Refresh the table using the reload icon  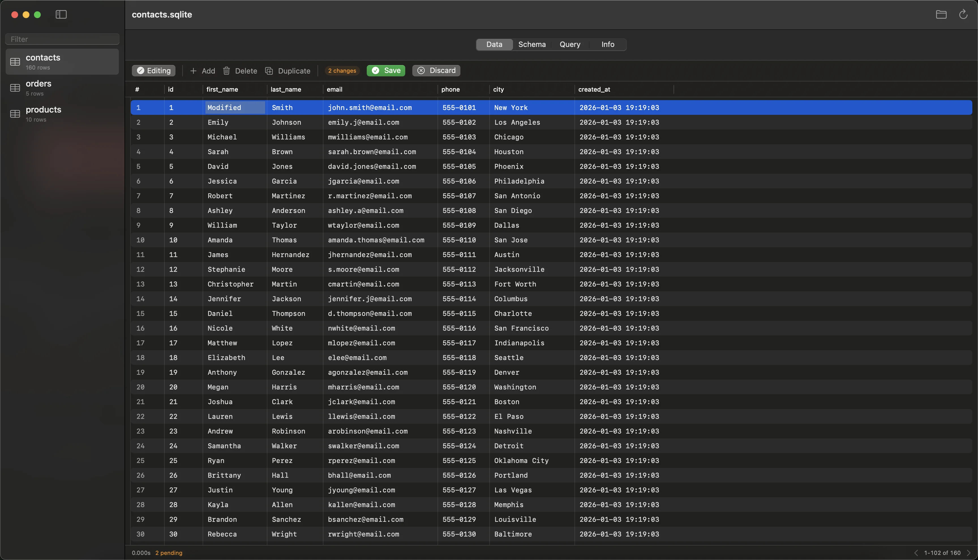click(963, 14)
